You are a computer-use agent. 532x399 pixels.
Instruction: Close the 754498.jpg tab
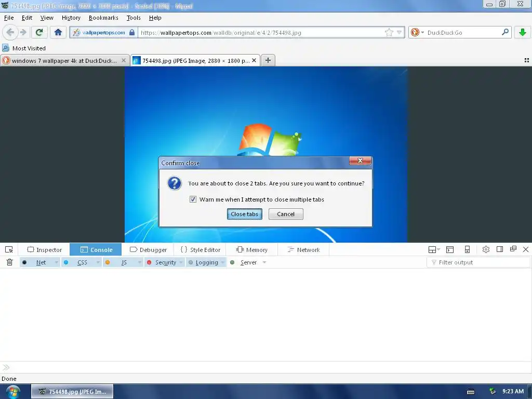coord(254,60)
